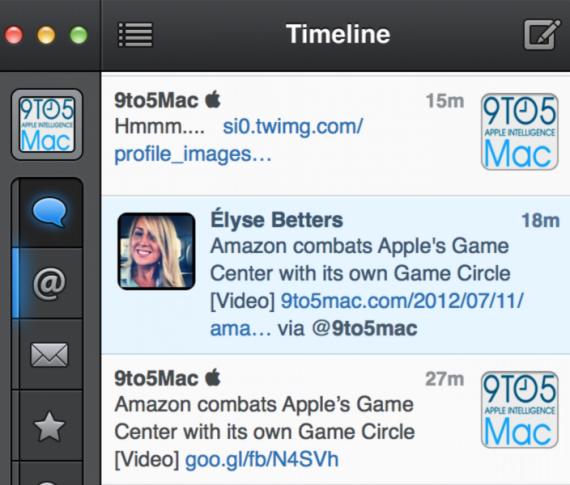View Élyse Betters profile photo
570x485 pixels.
coord(156,251)
